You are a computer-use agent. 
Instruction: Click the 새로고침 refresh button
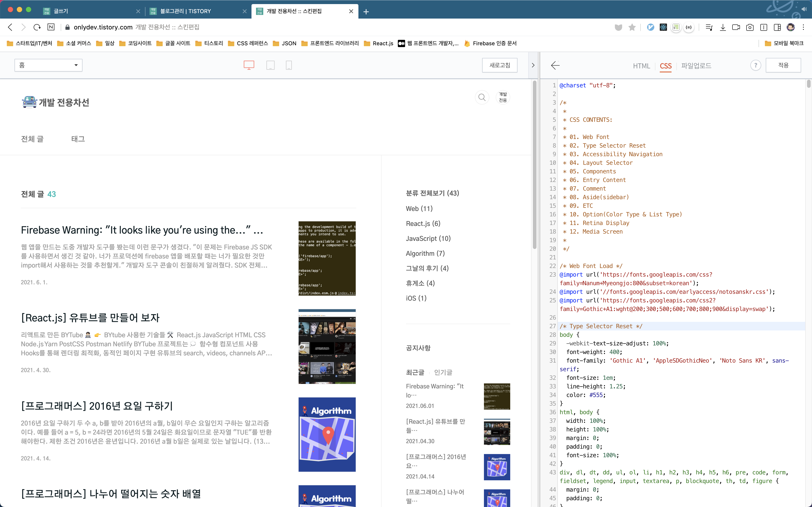[x=499, y=65]
